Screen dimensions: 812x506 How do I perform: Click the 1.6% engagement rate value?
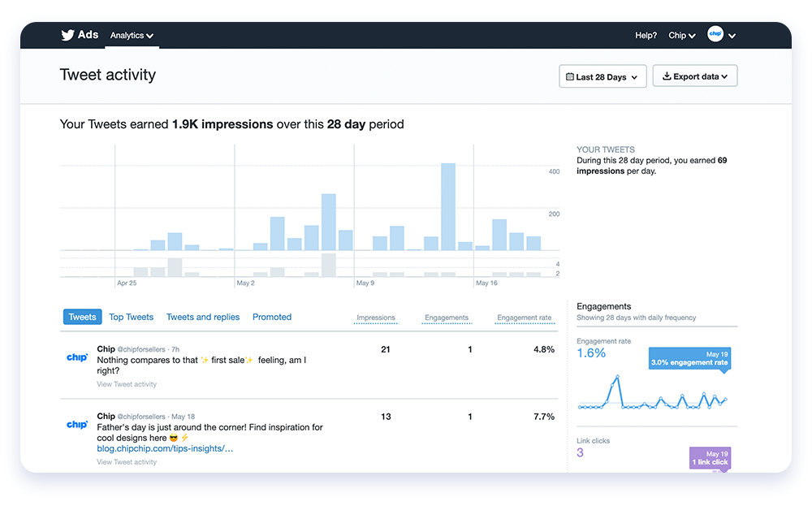591,353
